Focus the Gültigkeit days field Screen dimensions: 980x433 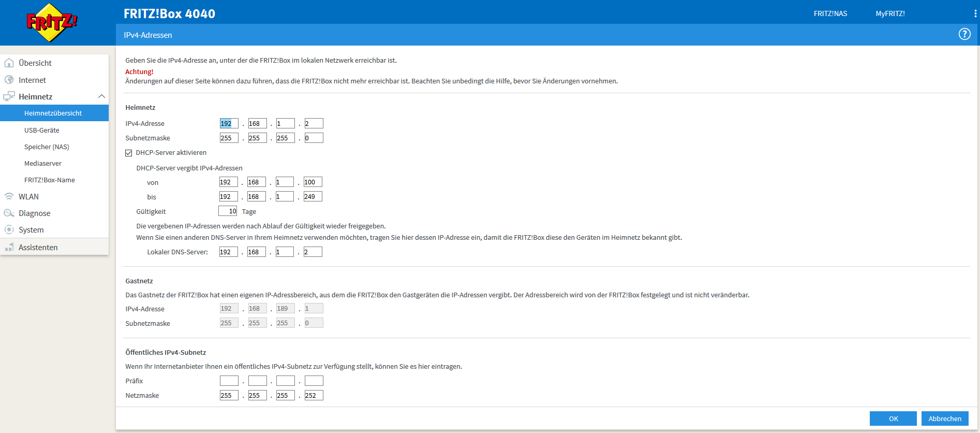point(228,211)
